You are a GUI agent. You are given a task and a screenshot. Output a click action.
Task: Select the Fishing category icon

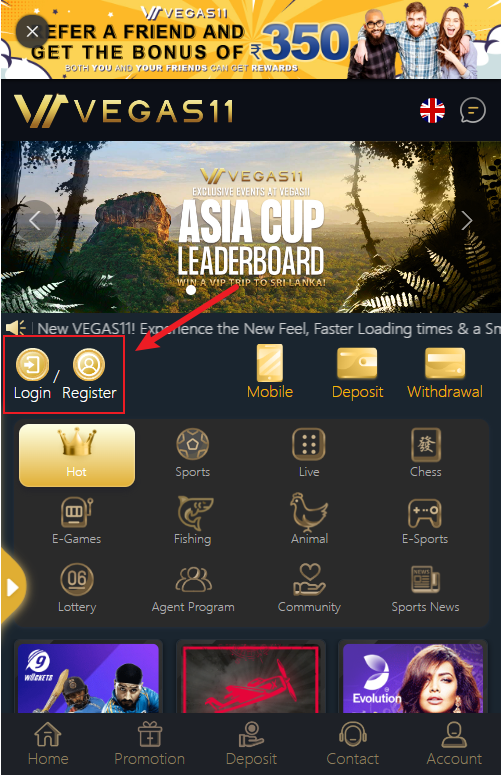[x=194, y=513]
